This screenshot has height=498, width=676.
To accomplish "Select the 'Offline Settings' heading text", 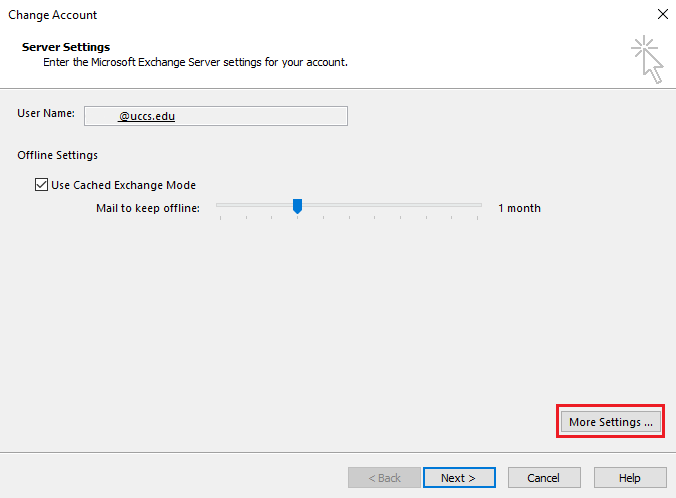I will click(57, 155).
